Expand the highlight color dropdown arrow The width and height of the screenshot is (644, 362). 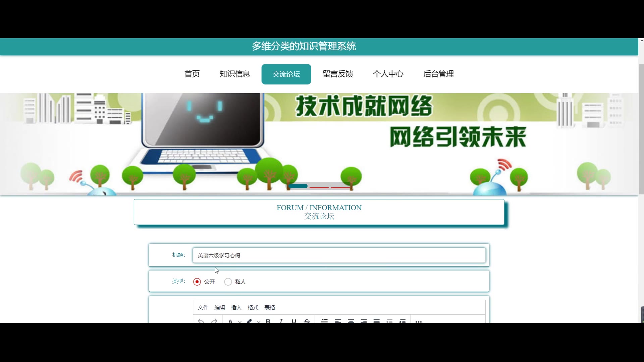[x=258, y=321]
